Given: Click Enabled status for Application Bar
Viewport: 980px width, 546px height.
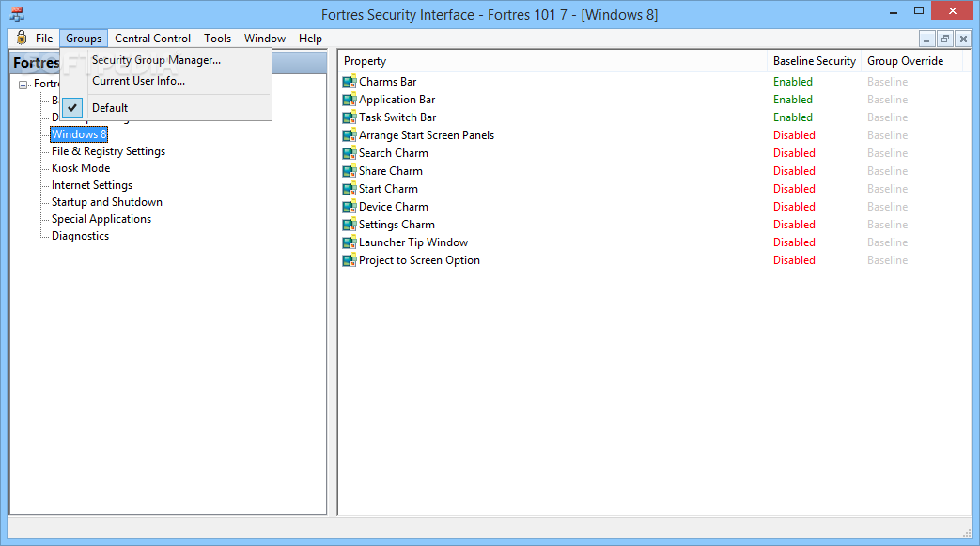Looking at the screenshot, I should click(x=792, y=100).
